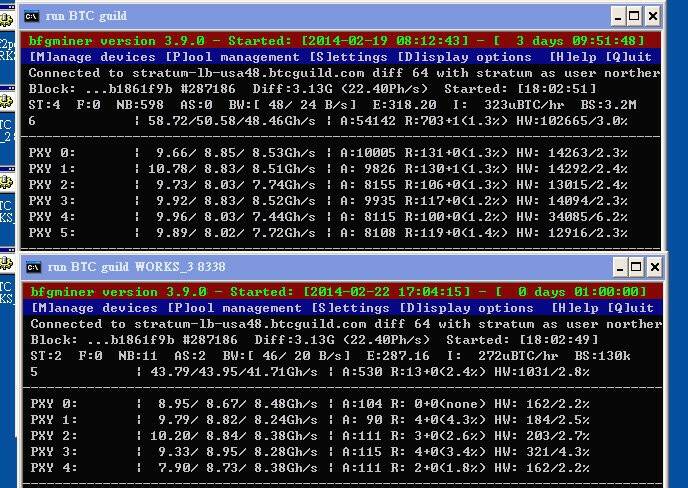Screen dimensions: 688x488
Task: Click 'PXY 5:' row label in top window
Action: [52, 233]
